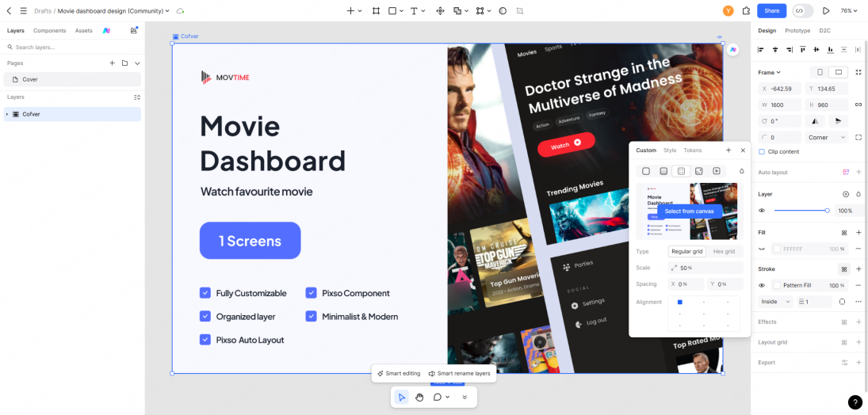The width and height of the screenshot is (868, 415).
Task: Collapse the Pages section chevron
Action: (x=137, y=63)
